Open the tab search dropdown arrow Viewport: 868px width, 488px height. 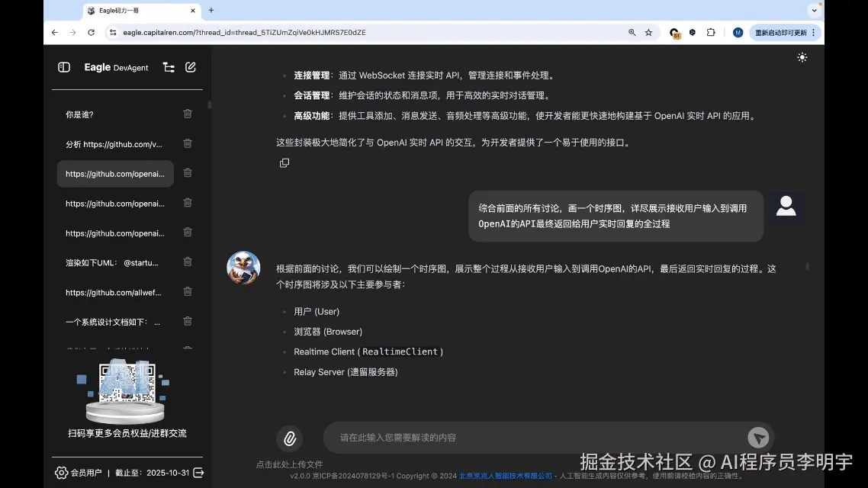tap(813, 11)
